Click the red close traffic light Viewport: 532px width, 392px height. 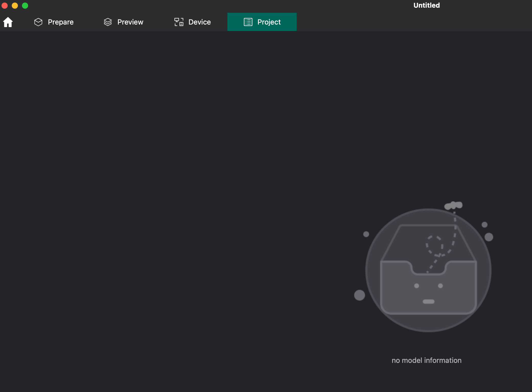coord(5,5)
